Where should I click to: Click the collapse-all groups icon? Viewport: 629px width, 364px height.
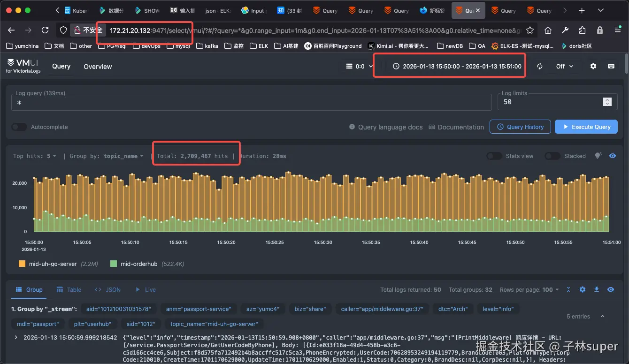(x=568, y=289)
